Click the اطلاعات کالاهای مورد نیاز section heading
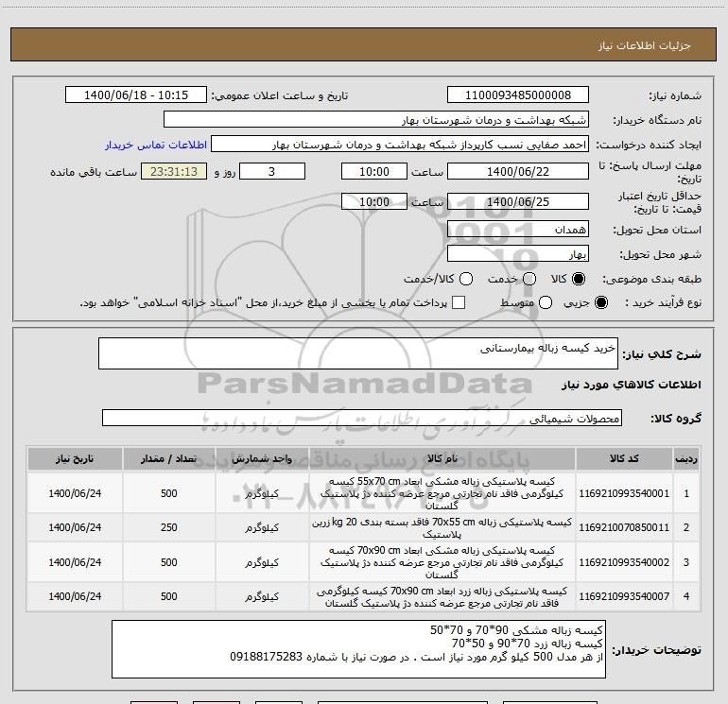728x704 pixels. pos(631,385)
